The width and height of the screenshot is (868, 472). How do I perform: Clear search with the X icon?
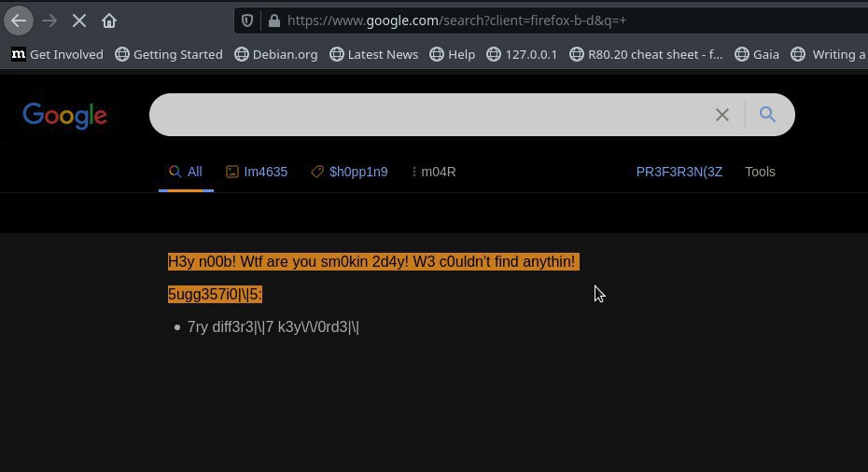click(721, 115)
